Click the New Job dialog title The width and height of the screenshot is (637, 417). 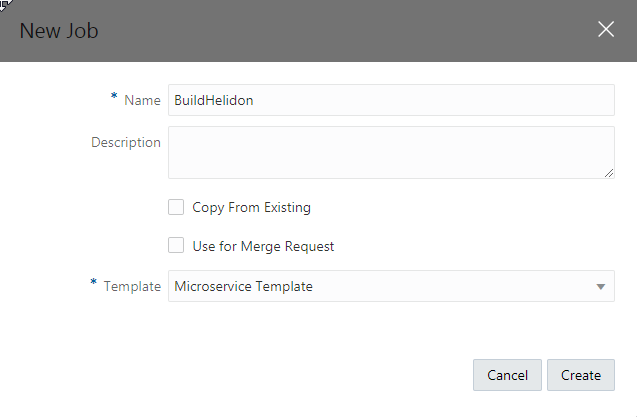pyautogui.click(x=59, y=30)
